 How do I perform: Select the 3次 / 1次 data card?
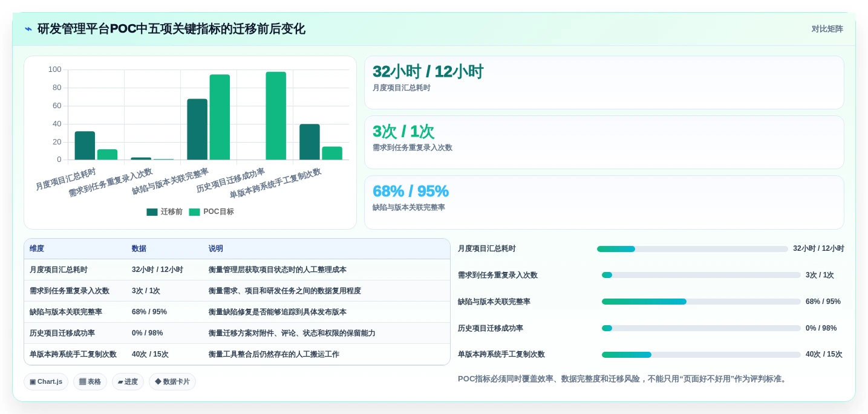pyautogui.click(x=604, y=143)
